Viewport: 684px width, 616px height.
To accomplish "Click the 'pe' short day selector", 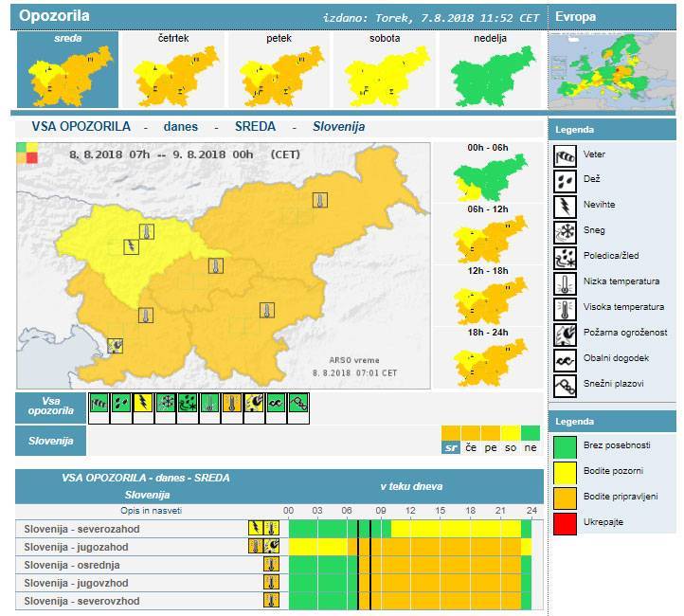I will [x=492, y=447].
